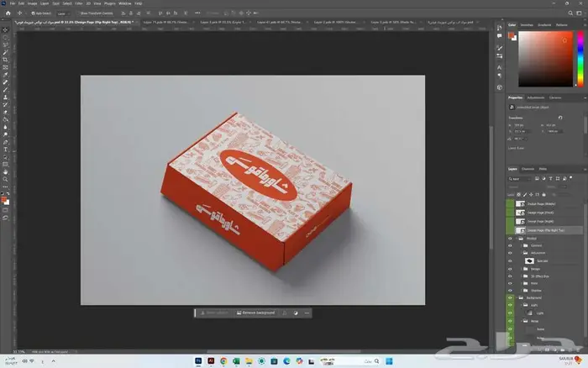Hide the Background group layer

coord(510,298)
